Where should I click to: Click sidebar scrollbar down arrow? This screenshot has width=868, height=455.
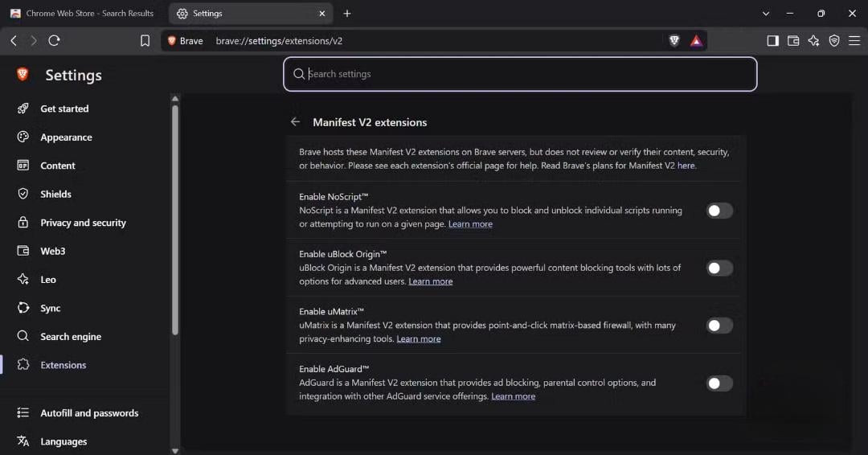175,450
